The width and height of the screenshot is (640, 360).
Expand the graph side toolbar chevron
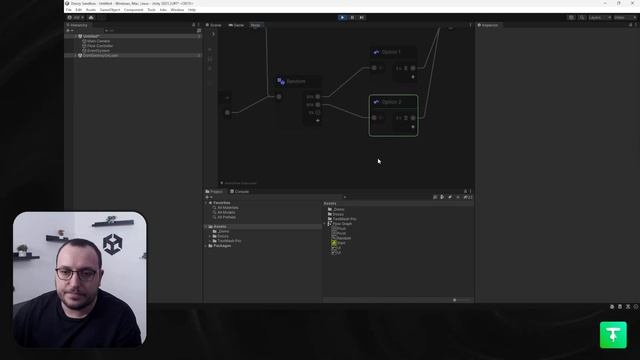click(x=213, y=34)
